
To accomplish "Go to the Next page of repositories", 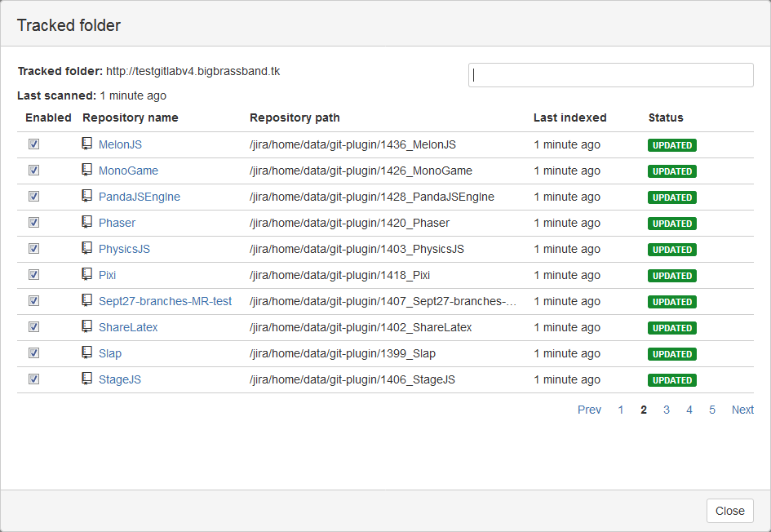I will (x=742, y=410).
